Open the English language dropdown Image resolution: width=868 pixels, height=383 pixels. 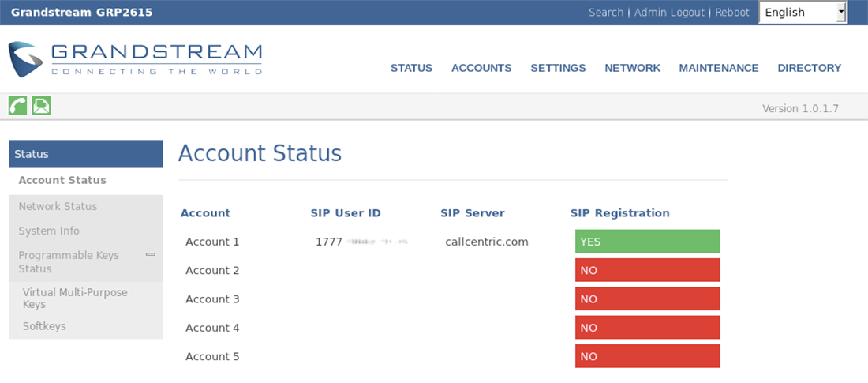(803, 12)
